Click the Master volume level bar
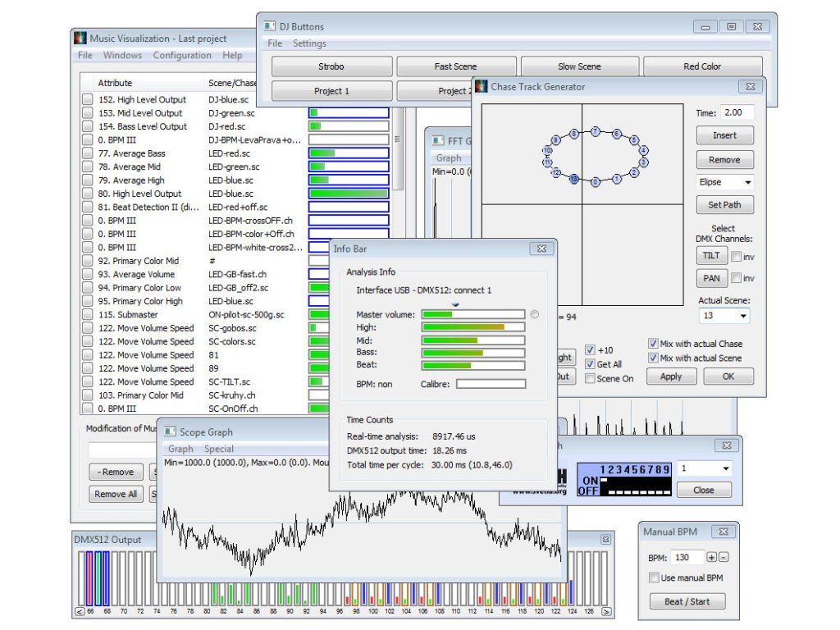Viewport: 840px width, 630px height. [x=473, y=314]
